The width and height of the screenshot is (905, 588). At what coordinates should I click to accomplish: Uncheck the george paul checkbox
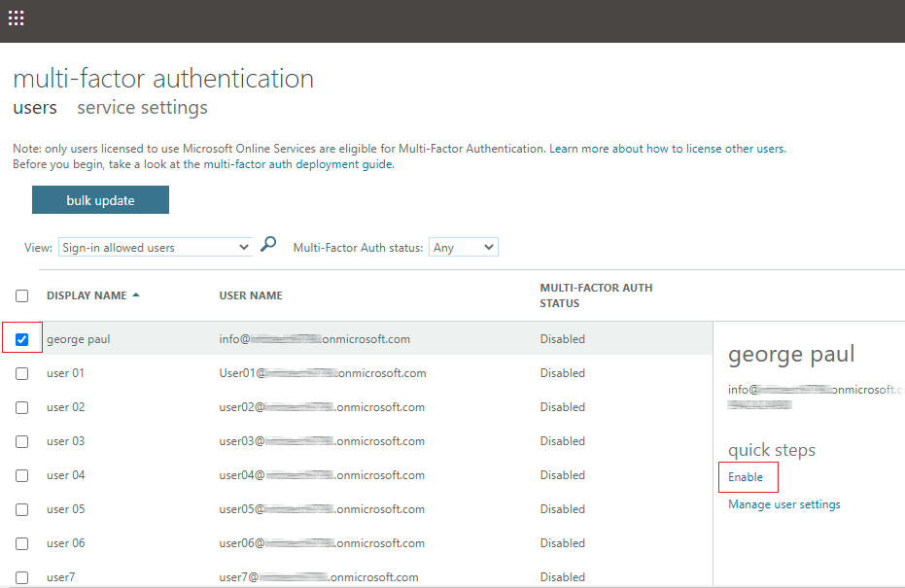[x=22, y=339]
